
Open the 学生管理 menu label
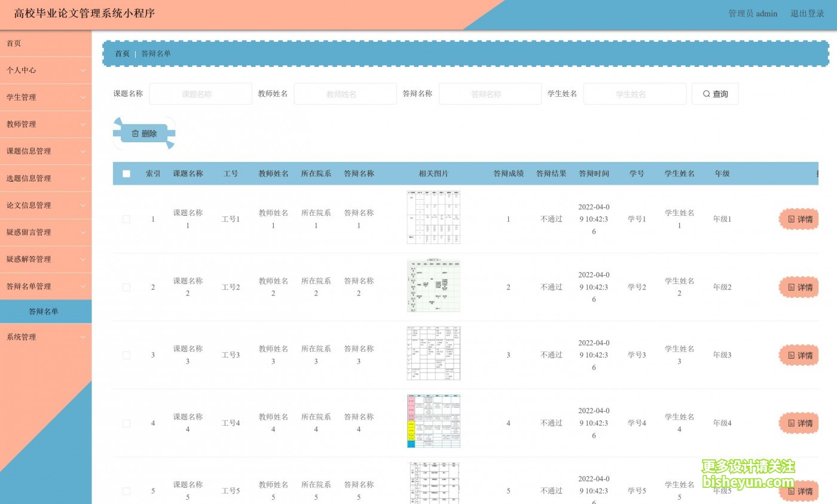coord(22,97)
